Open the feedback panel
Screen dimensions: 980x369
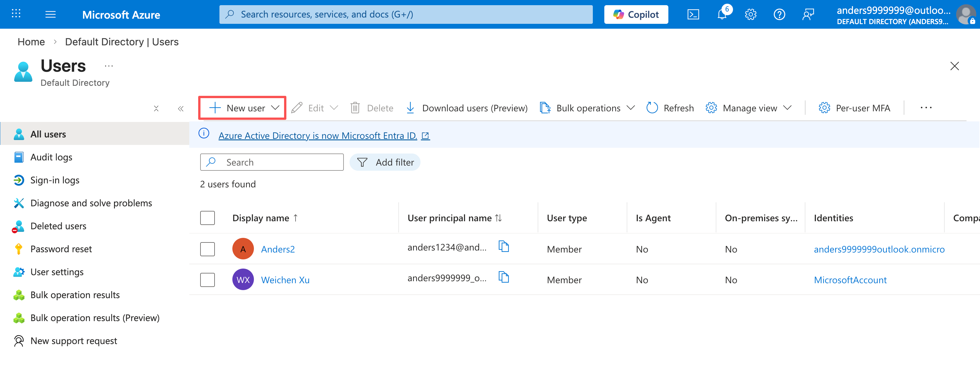(808, 14)
